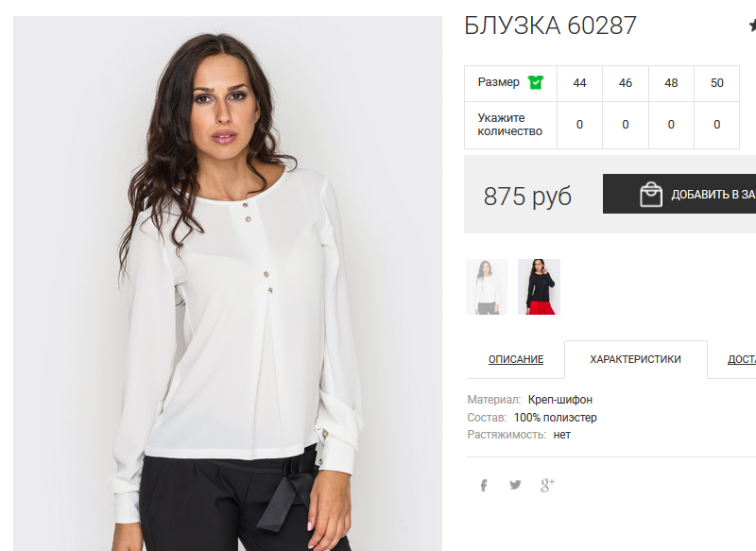This screenshot has width=756, height=551.
Task: Select size 44 column header
Action: 579,83
